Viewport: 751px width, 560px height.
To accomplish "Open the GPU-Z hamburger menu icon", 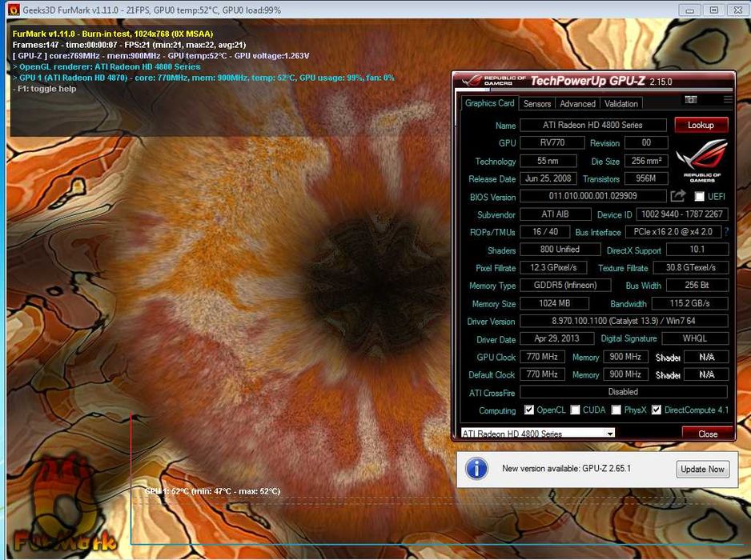I will click(727, 100).
